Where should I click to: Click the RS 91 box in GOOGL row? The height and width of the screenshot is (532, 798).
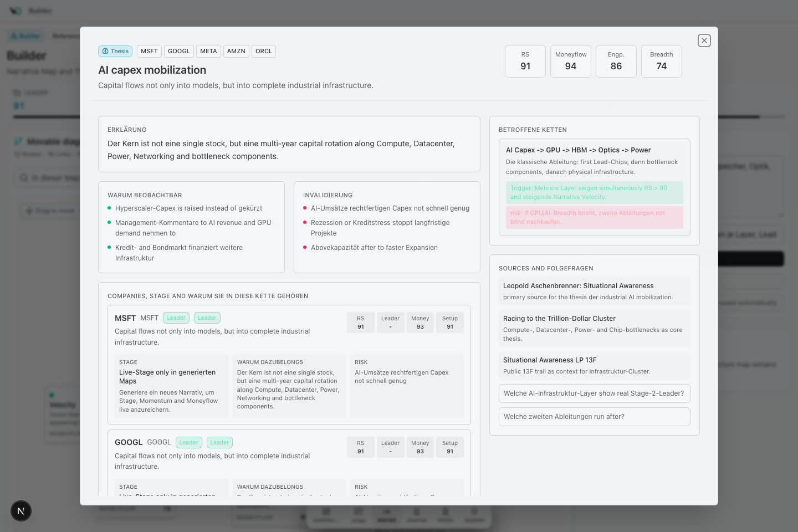pos(361,447)
